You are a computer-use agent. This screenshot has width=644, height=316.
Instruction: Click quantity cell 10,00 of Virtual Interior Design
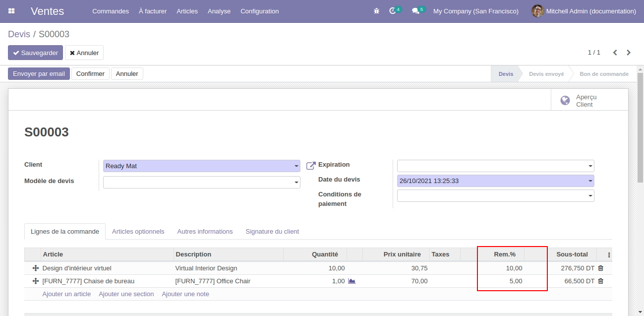[315, 268]
